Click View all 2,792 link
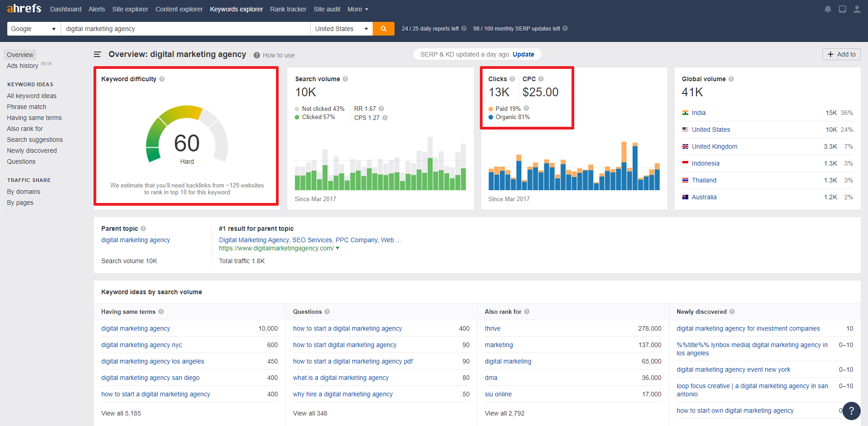The image size is (868, 426). [x=504, y=413]
